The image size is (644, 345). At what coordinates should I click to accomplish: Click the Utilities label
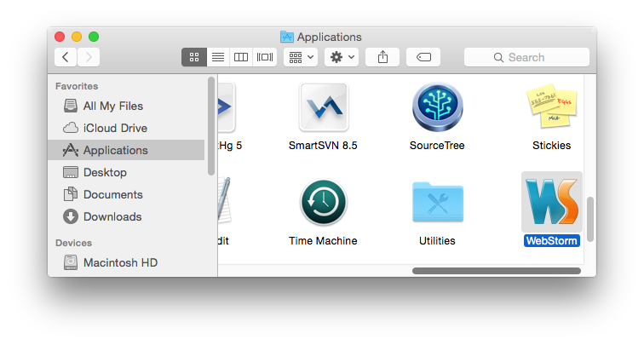click(x=437, y=241)
